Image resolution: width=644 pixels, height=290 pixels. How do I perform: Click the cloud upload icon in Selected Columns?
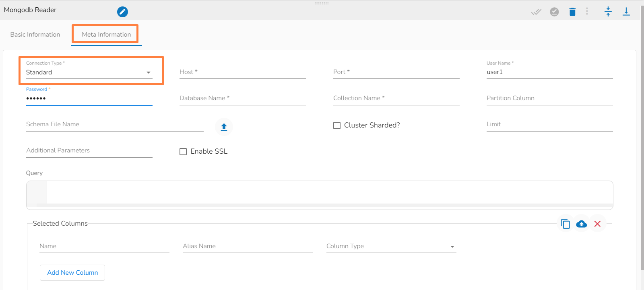[581, 224]
